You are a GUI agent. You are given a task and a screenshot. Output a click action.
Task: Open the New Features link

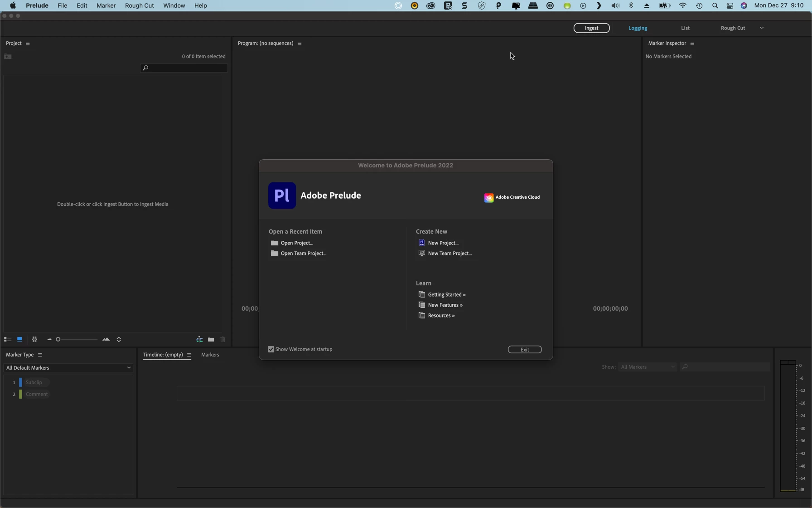point(445,305)
